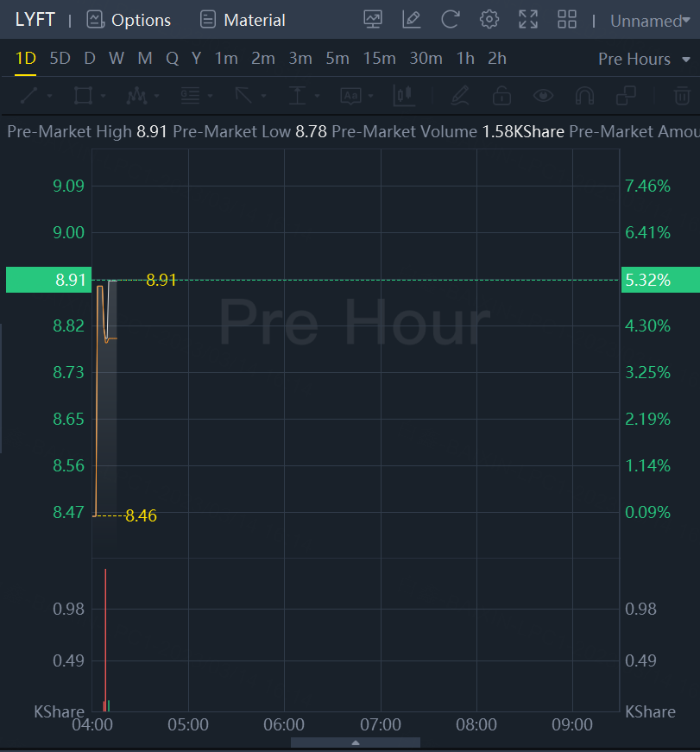This screenshot has width=700, height=752.
Task: Toggle the magnet snap mode
Action: (x=584, y=95)
